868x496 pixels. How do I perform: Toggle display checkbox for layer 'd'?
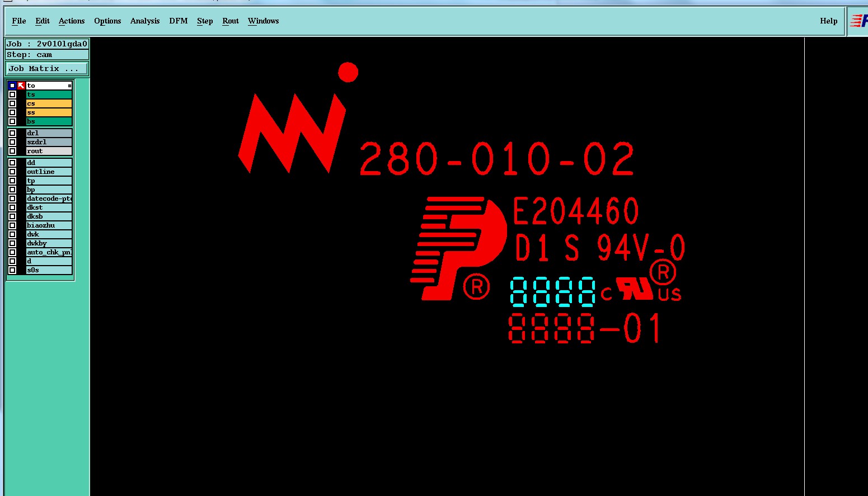click(x=12, y=261)
